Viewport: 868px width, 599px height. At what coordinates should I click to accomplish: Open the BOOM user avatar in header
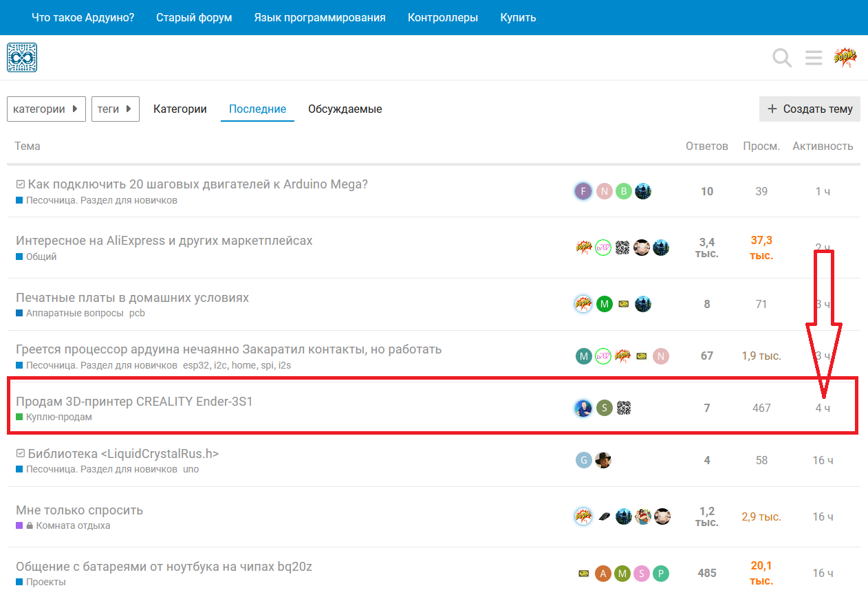coord(845,58)
